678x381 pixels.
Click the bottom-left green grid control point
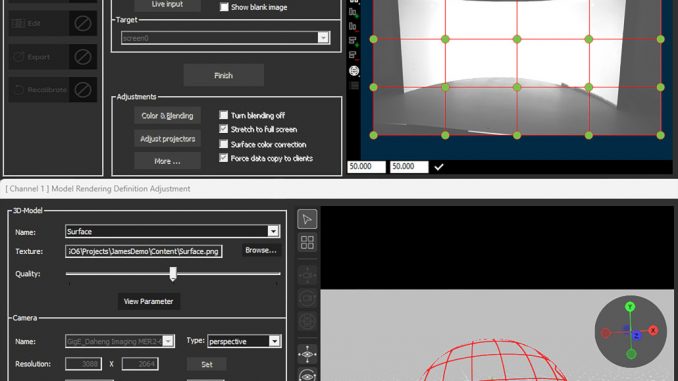pos(374,135)
